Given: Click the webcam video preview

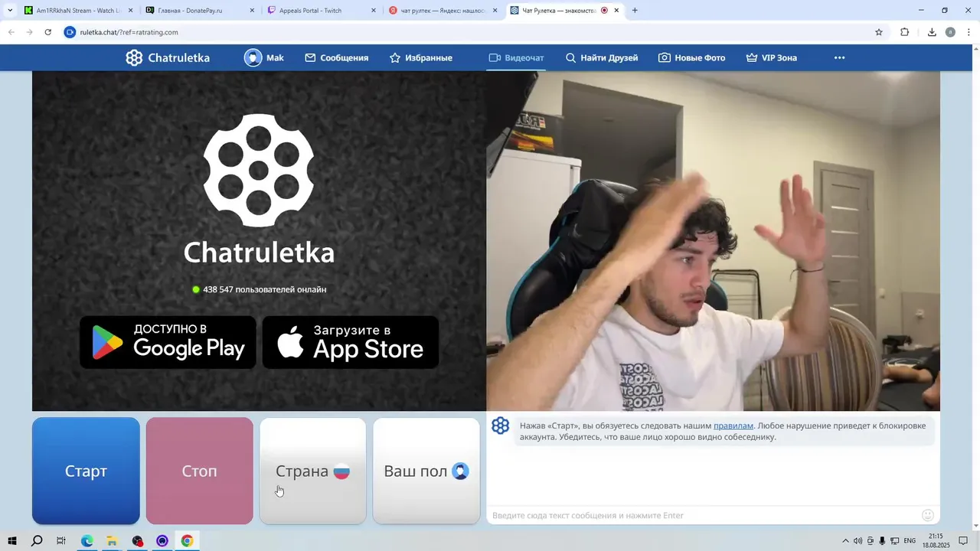Looking at the screenshot, I should pos(713,241).
